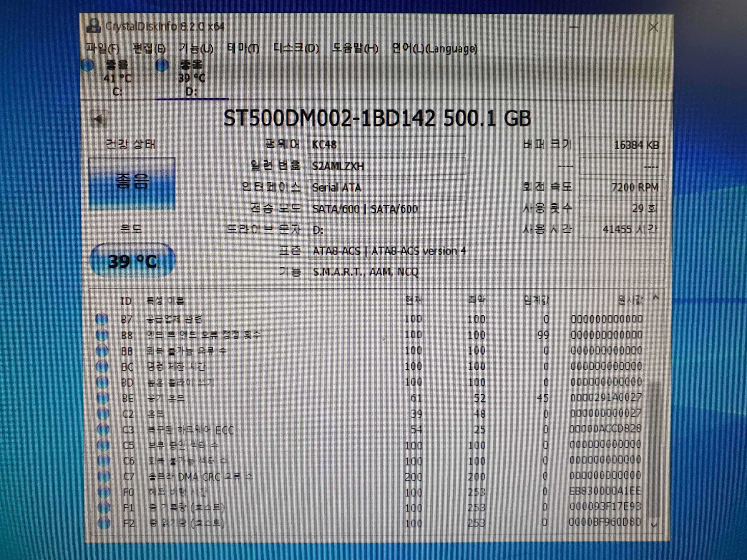Click the status circle icon for row F1
Image resolution: width=747 pixels, height=560 pixels.
[104, 507]
